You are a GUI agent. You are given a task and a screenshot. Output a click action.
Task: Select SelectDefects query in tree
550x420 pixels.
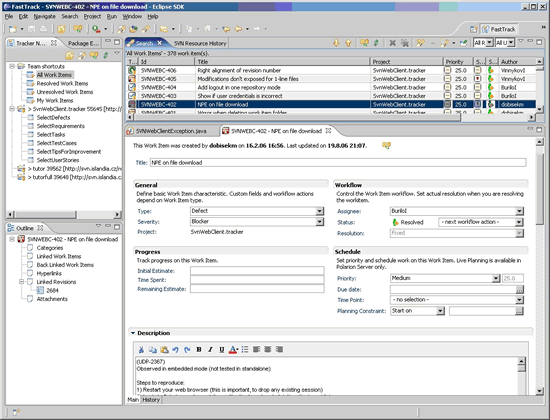tap(53, 118)
